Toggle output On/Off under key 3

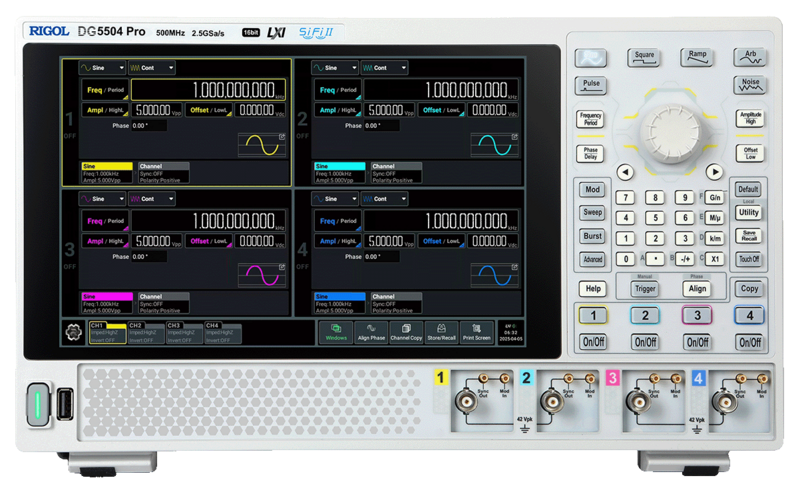tap(697, 342)
